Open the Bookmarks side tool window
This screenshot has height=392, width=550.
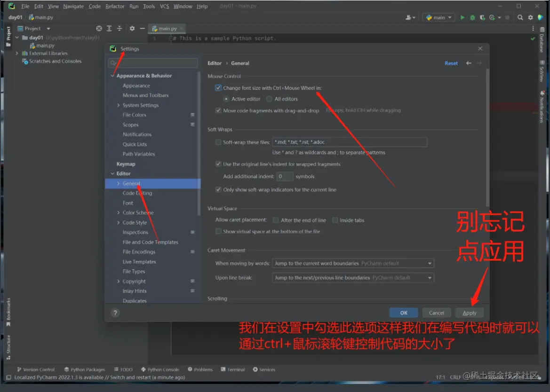8,312
